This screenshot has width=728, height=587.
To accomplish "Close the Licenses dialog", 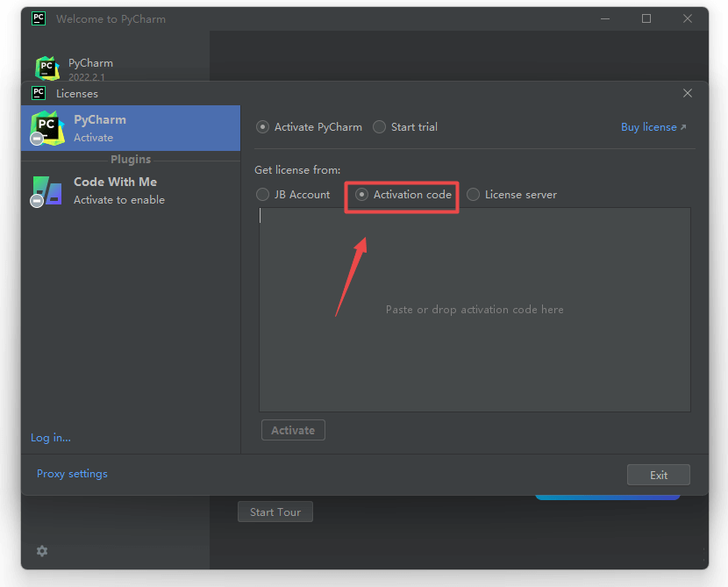I will click(x=688, y=93).
